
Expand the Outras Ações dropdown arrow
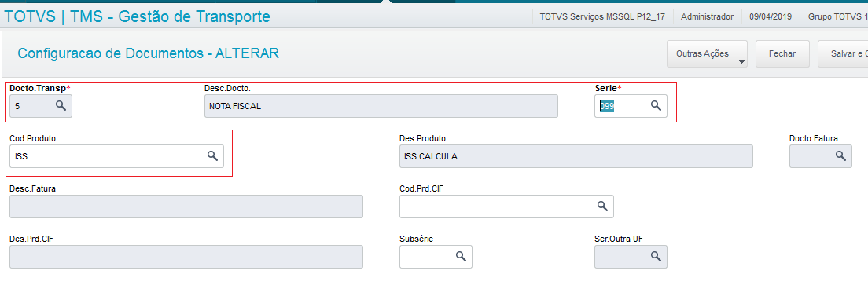741,61
